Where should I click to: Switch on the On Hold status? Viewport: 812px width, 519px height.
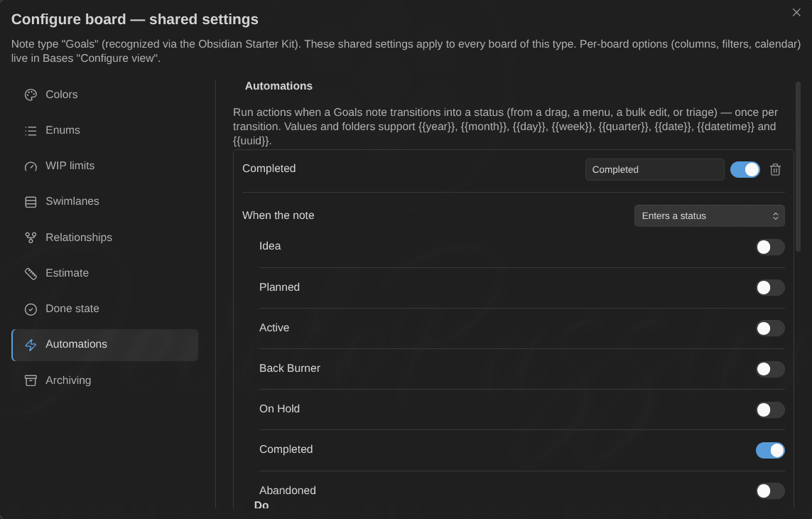(x=770, y=410)
